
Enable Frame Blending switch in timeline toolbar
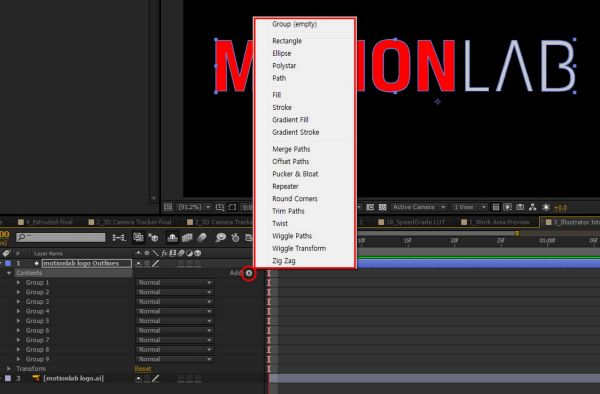[x=187, y=238]
